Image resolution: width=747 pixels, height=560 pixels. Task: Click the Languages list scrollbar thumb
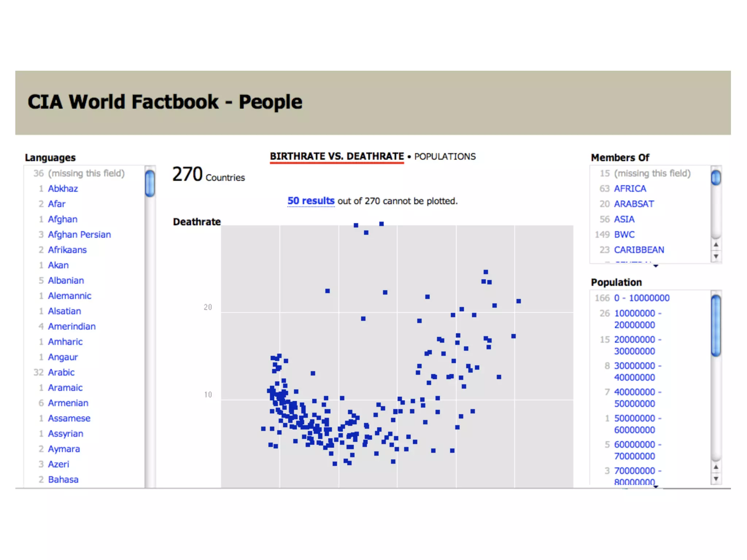pyautogui.click(x=150, y=183)
